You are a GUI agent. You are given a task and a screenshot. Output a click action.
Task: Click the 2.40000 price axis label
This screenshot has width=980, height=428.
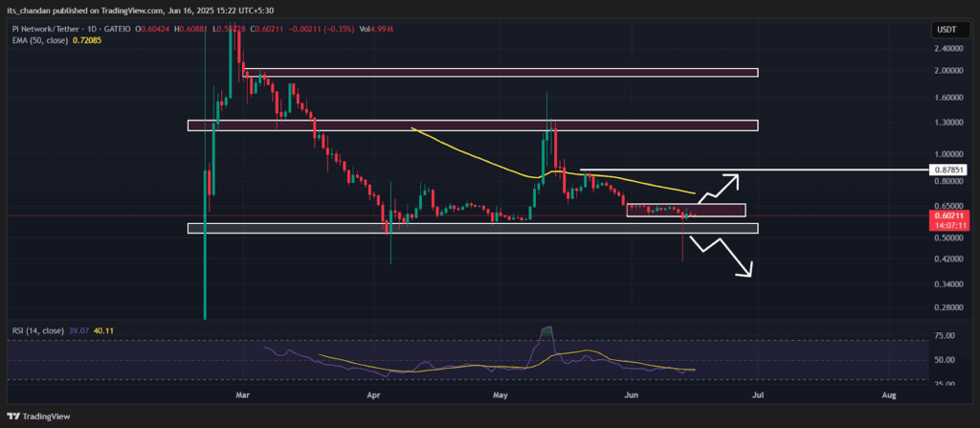pos(947,48)
